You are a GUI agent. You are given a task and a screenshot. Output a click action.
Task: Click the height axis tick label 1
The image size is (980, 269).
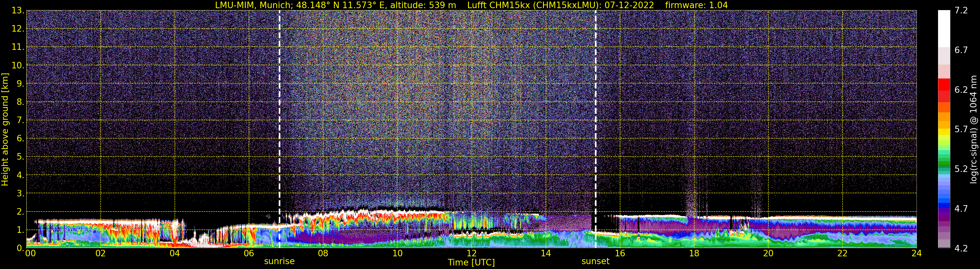coord(20,230)
